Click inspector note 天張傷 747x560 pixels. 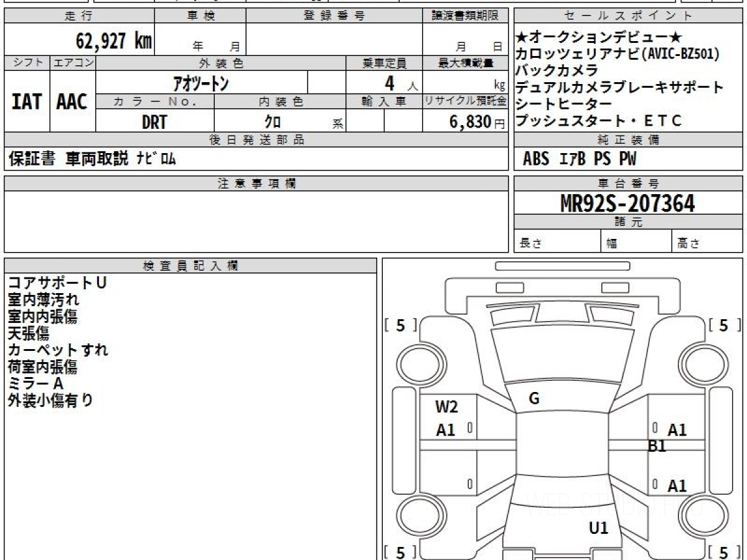point(29,334)
